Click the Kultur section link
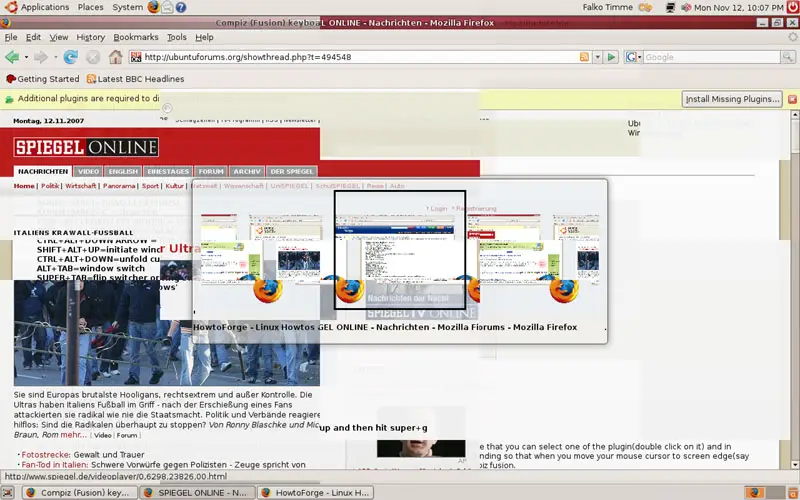The width and height of the screenshot is (800, 500). pyautogui.click(x=174, y=186)
